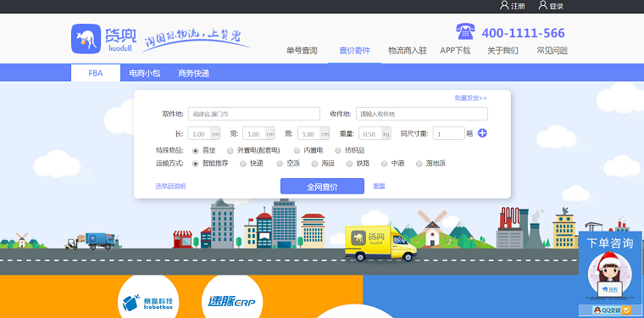Click 批量发货>> link

coord(470,98)
